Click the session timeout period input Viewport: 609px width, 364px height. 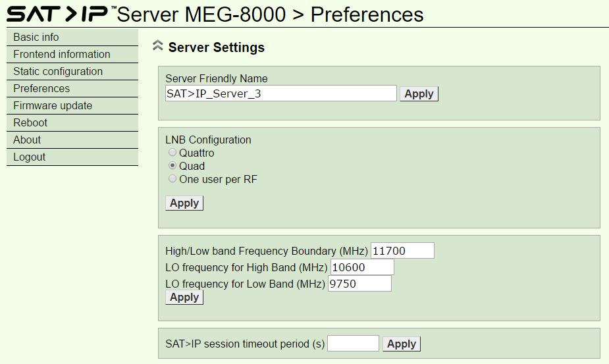click(353, 344)
